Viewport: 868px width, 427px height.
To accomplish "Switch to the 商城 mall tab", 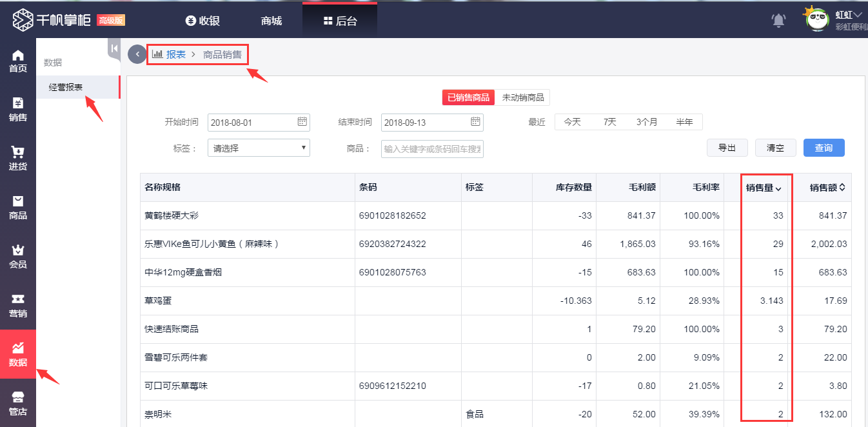I will [x=271, y=21].
